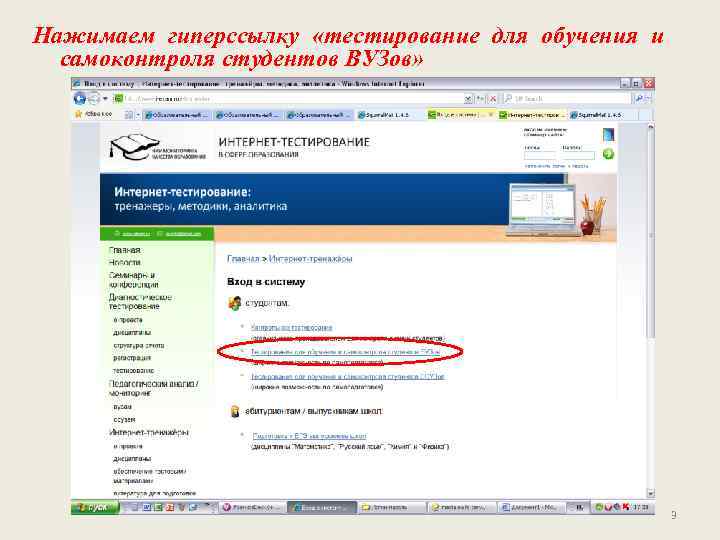This screenshot has height=540, width=720.
Task: Open Интернет-тренажёры in sidebar
Action: coord(149,432)
